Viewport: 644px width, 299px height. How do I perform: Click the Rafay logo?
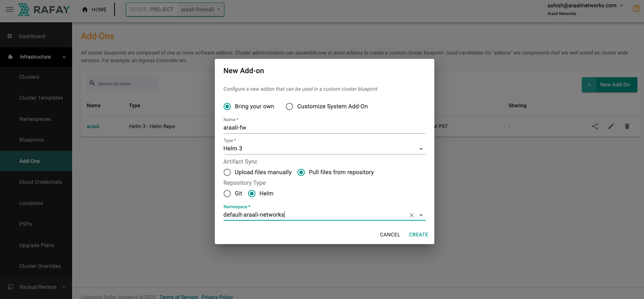coord(44,10)
